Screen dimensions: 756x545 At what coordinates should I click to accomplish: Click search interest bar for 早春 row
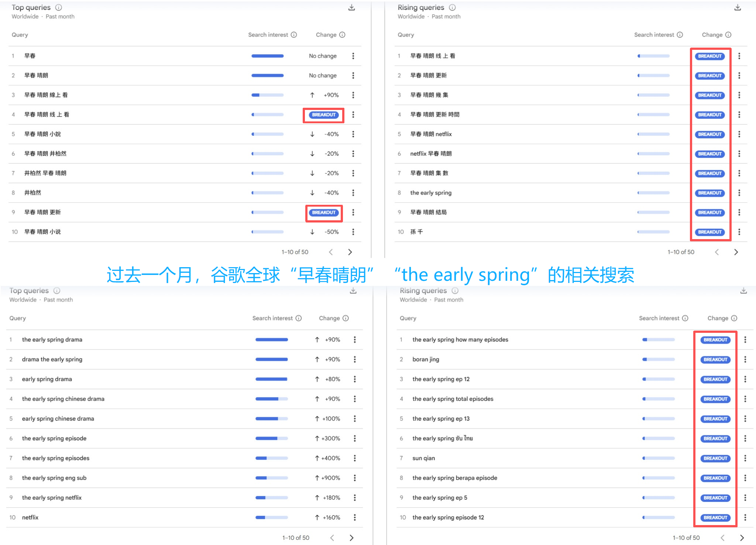tap(267, 56)
